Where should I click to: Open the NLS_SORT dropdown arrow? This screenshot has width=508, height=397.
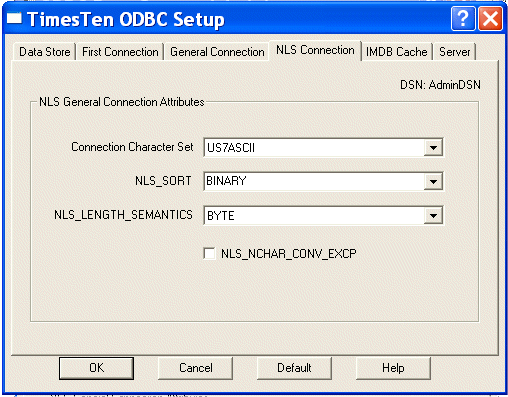pyautogui.click(x=433, y=181)
